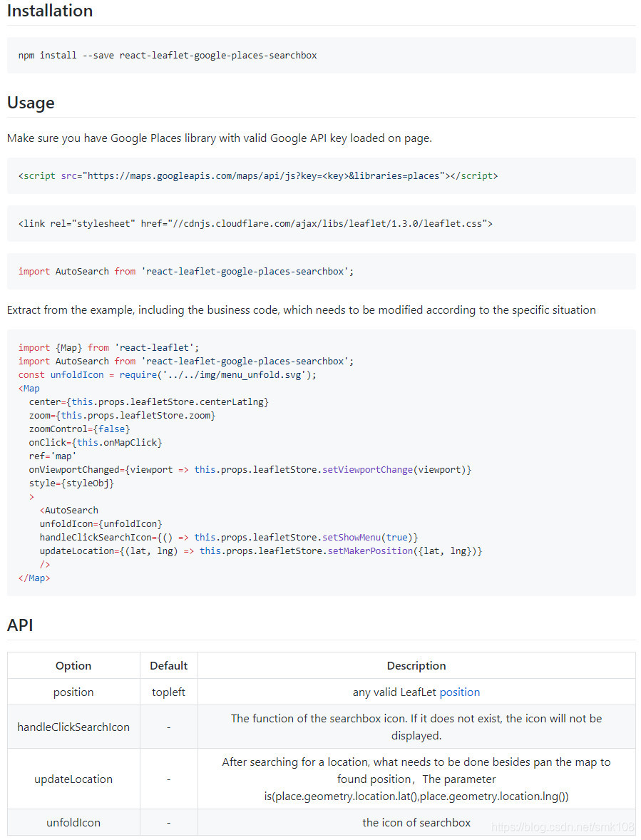Select the closing </Map> tag
Image resolution: width=641 pixels, height=840 pixels.
(34, 578)
